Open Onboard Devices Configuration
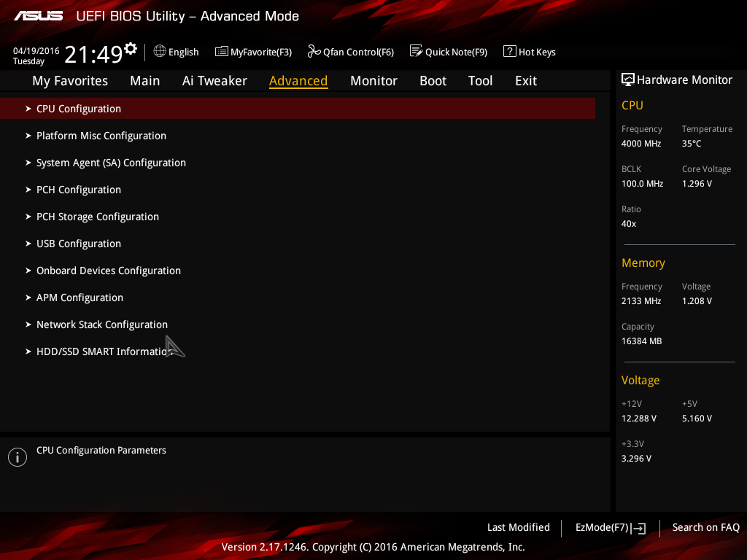This screenshot has height=560, width=747. [x=298, y=271]
